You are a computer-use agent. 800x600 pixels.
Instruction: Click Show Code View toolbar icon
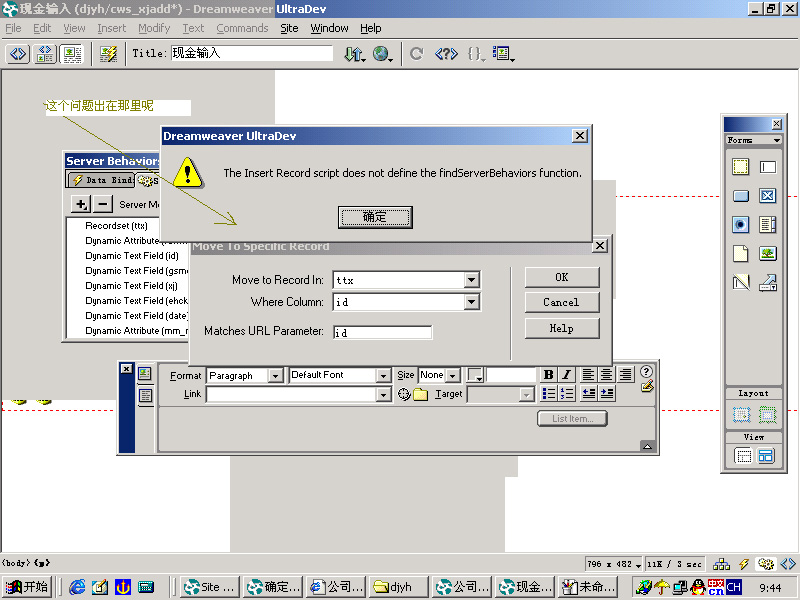[18, 54]
